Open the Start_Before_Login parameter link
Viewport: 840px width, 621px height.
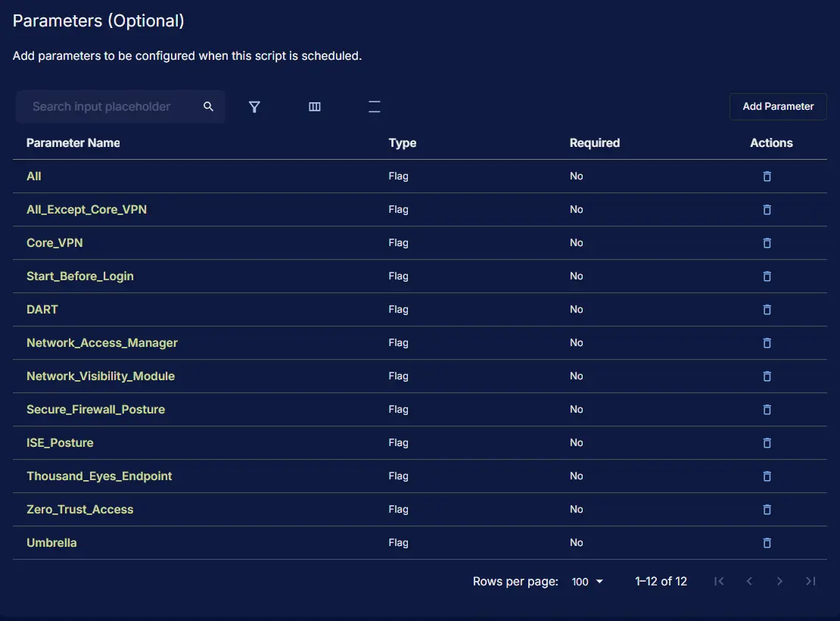pos(80,276)
